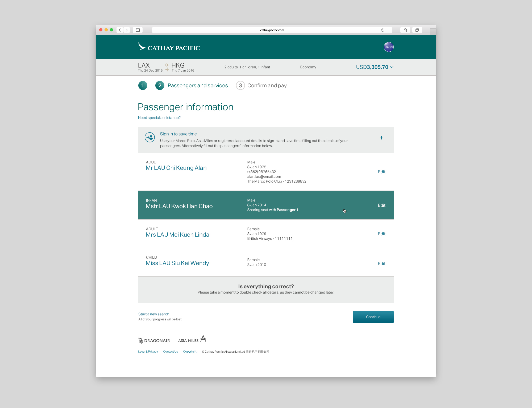Click the 'Is everything correct?' heading
The image size is (532, 408).
click(266, 286)
